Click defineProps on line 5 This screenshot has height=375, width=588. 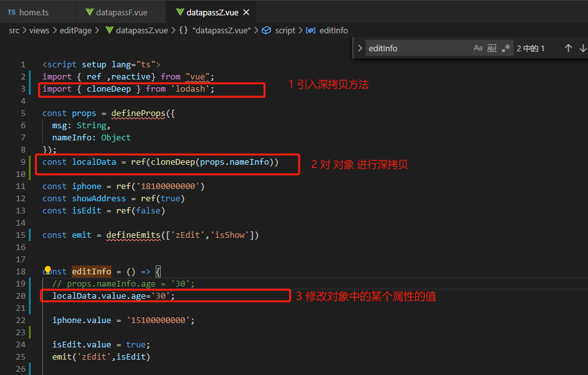coord(138,113)
